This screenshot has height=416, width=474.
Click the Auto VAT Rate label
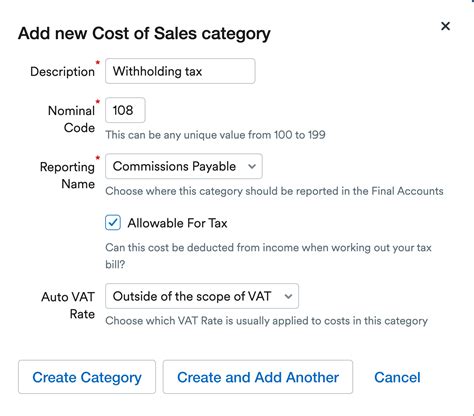pos(68,305)
